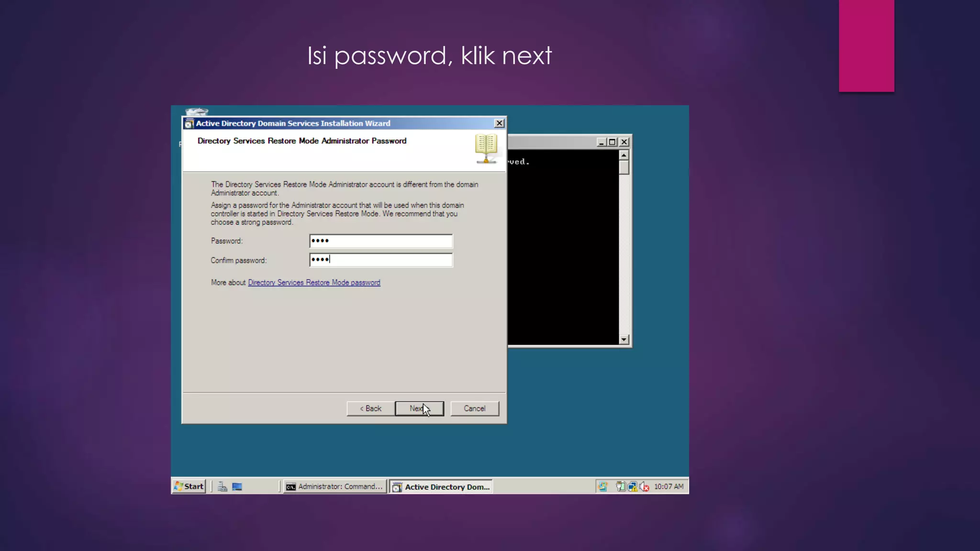
Task: Close the Command Prompt window
Action: pos(624,142)
